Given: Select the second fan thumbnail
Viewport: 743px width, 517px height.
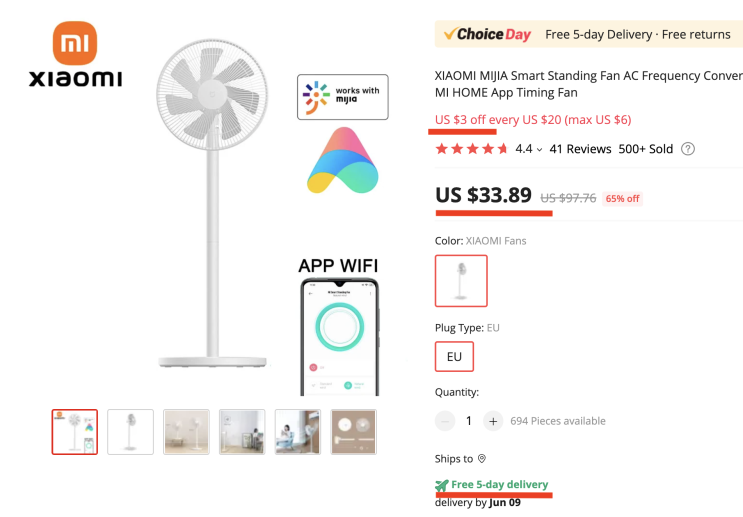Looking at the screenshot, I should tap(131, 432).
